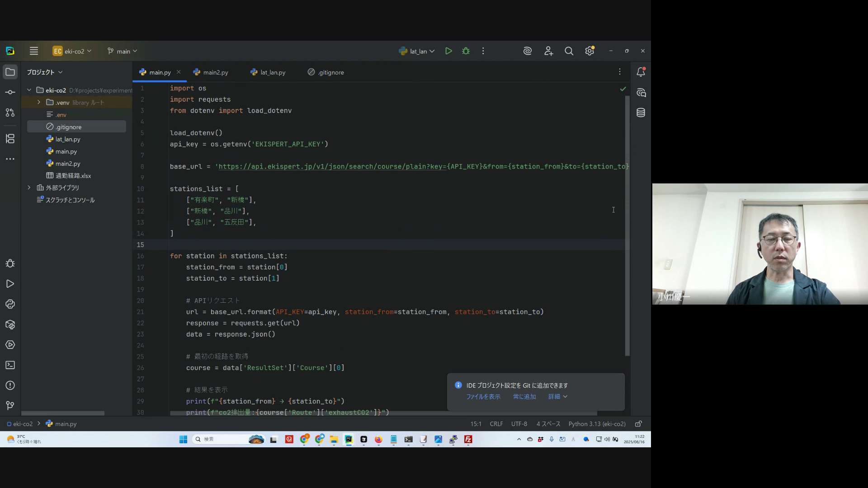The width and height of the screenshot is (868, 488).
Task: Open the Python Packages tool window
Action: click(10, 324)
